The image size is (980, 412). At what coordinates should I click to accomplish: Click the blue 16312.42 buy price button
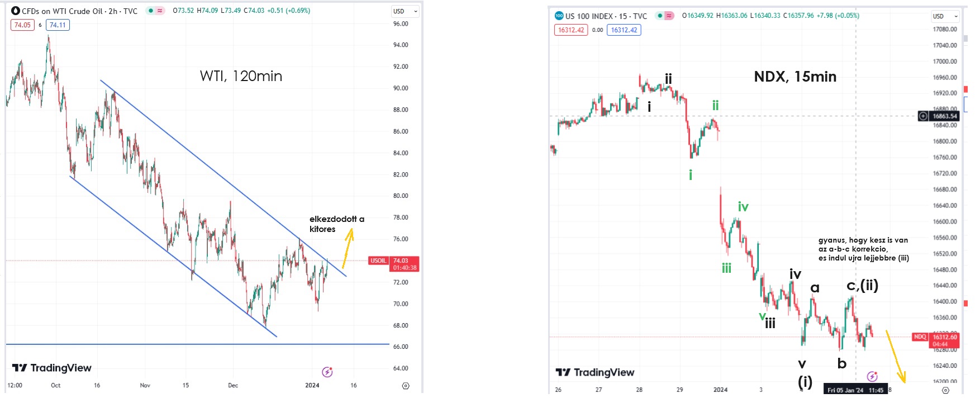click(624, 30)
